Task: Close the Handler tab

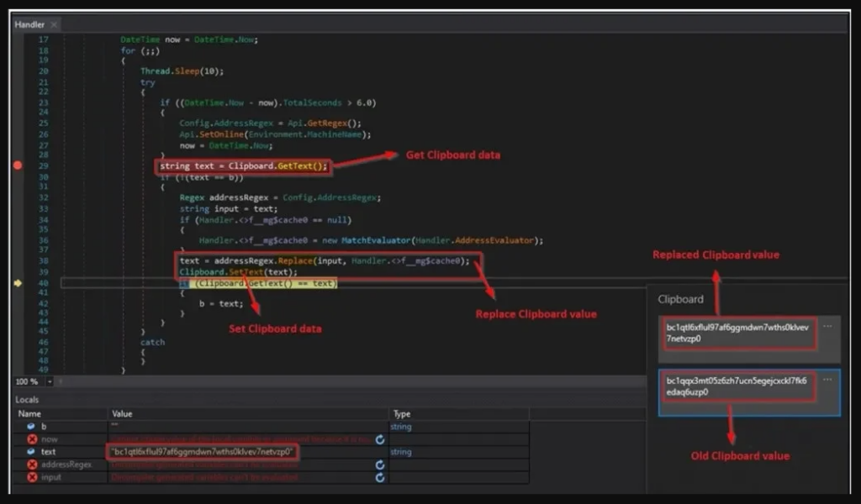Action: click(54, 24)
